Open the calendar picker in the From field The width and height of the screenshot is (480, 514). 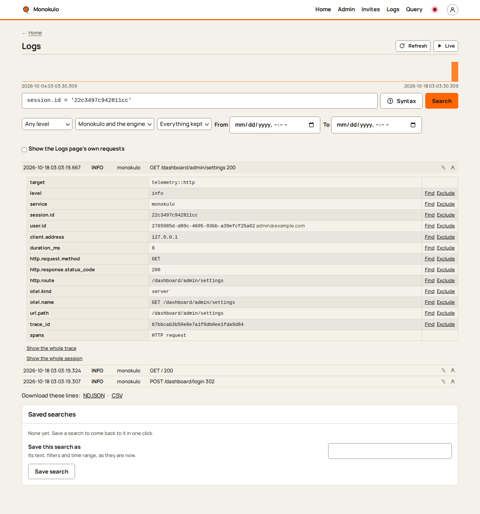coord(311,125)
